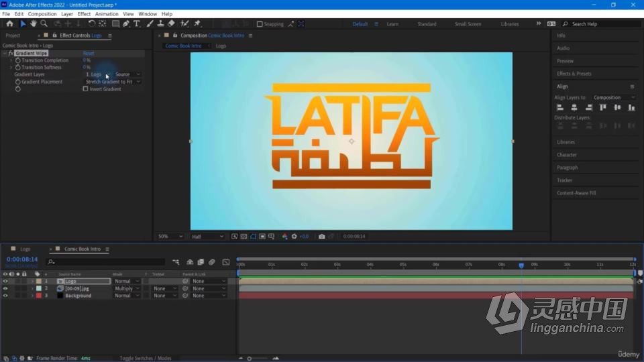
Task: Open the Graph Editor icon
Action: tap(226, 262)
